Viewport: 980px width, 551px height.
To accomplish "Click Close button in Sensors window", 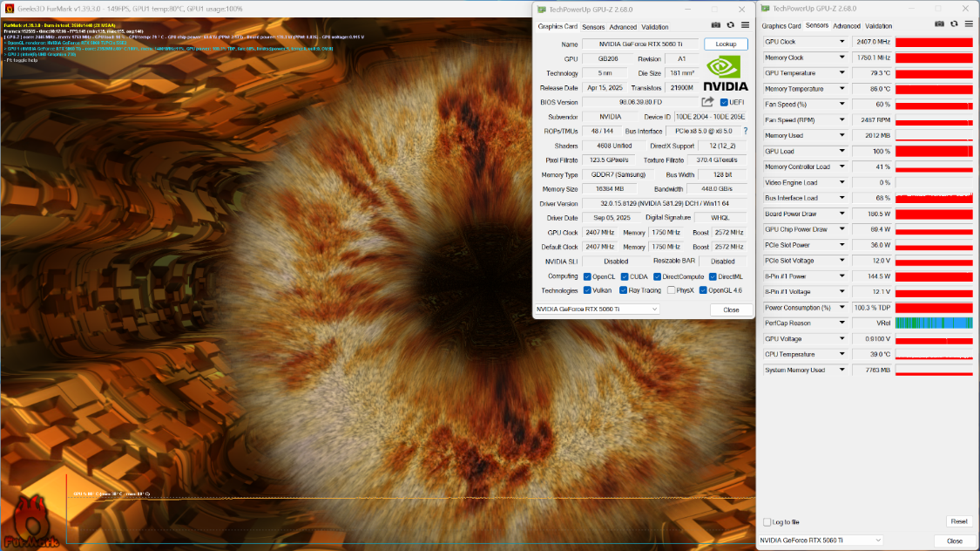I will [x=955, y=541].
